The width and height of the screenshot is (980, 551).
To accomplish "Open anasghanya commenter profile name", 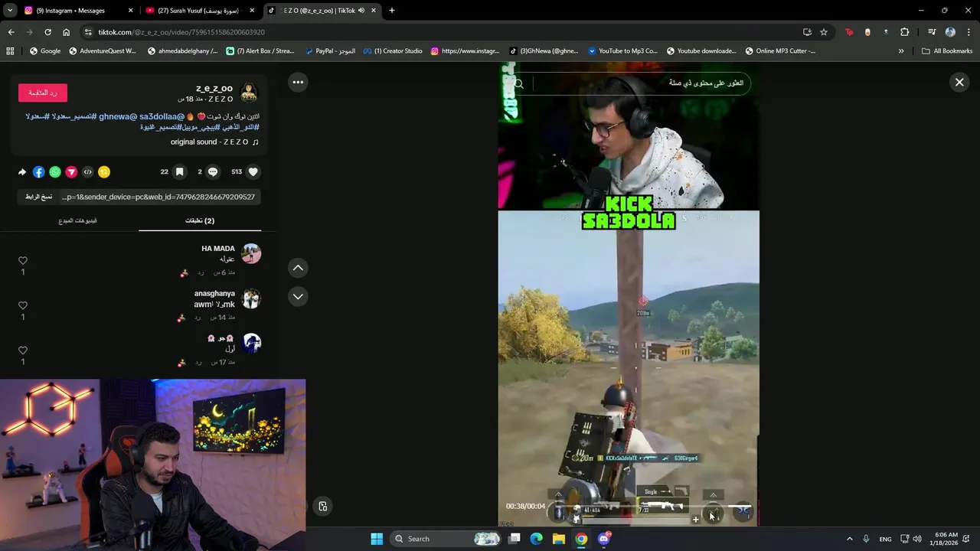I will 214,293.
